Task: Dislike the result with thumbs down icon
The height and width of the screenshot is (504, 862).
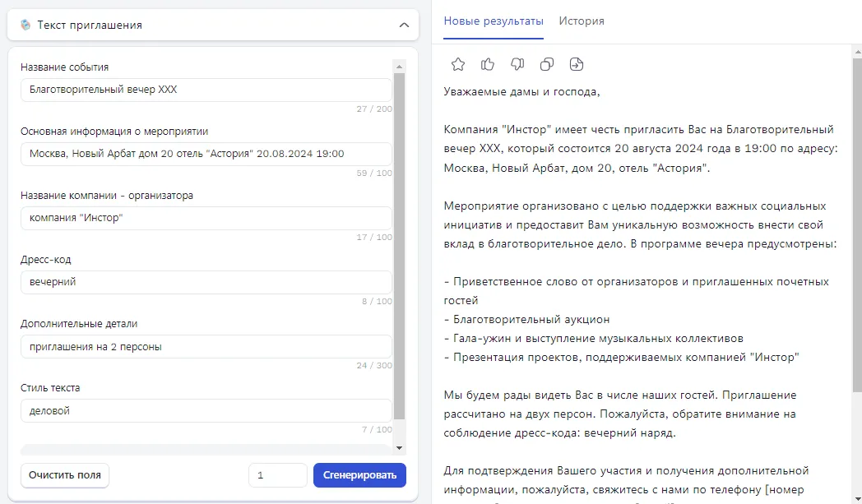Action: point(517,63)
